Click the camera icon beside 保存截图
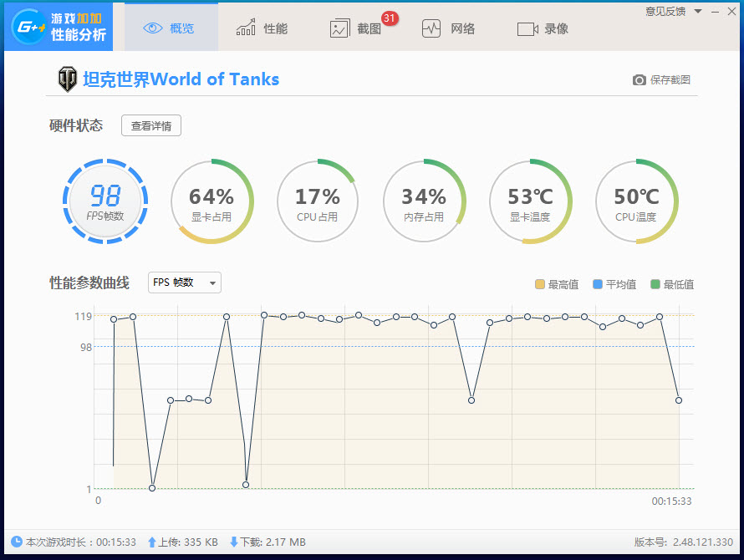Image resolution: width=744 pixels, height=560 pixels. click(639, 79)
